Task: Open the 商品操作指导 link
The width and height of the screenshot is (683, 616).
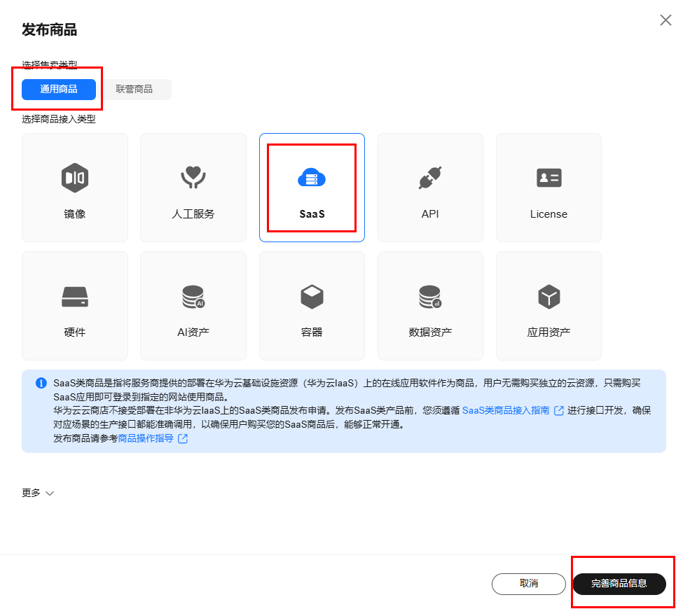Action: click(145, 439)
